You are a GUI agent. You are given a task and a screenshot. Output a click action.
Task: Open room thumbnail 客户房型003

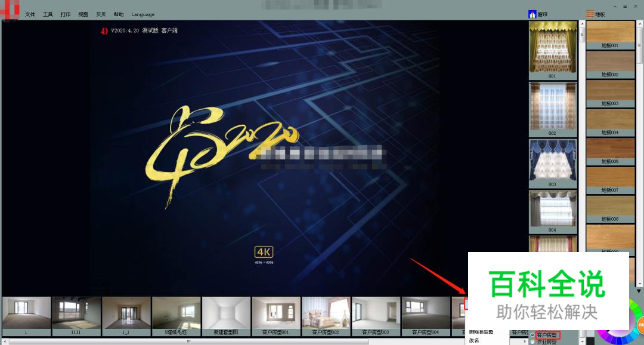[376, 316]
